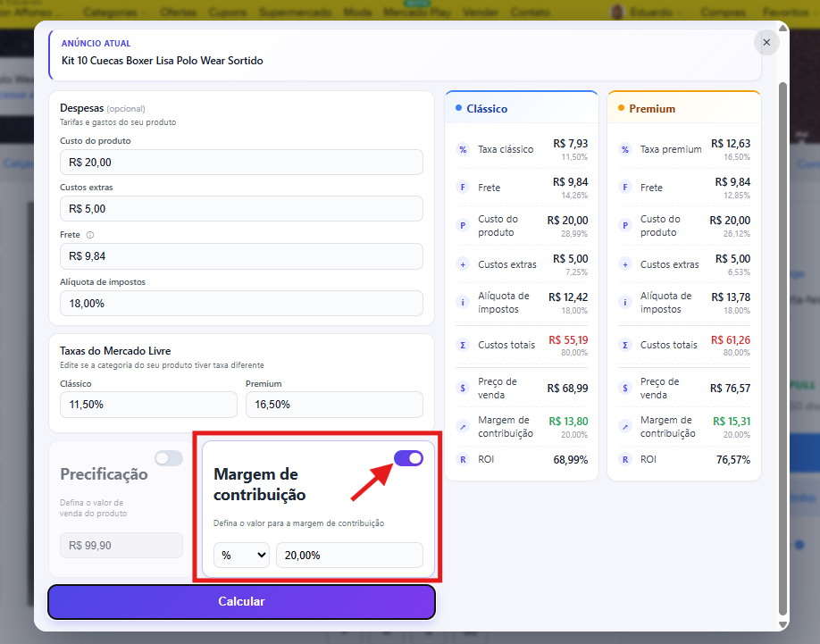Enable the Precificação toggle
Screen dimensions: 820x644
point(169,458)
